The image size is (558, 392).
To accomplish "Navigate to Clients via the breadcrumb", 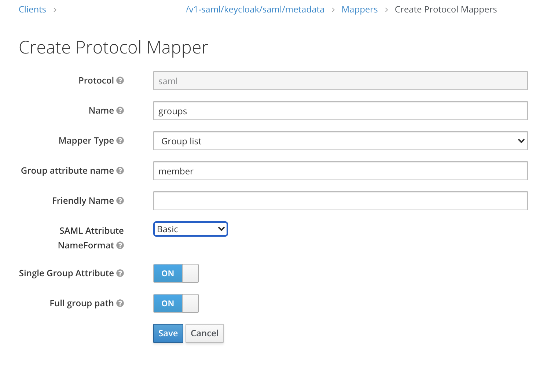I will coord(32,9).
